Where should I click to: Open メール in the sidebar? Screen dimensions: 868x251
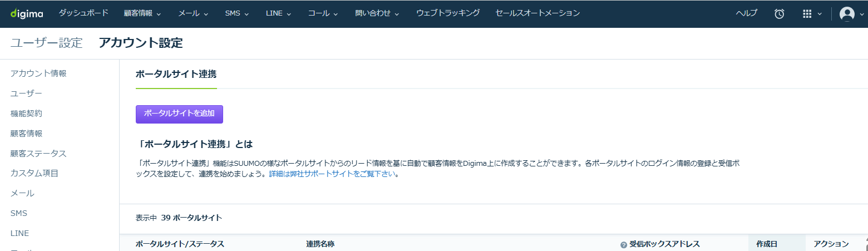coord(22,193)
